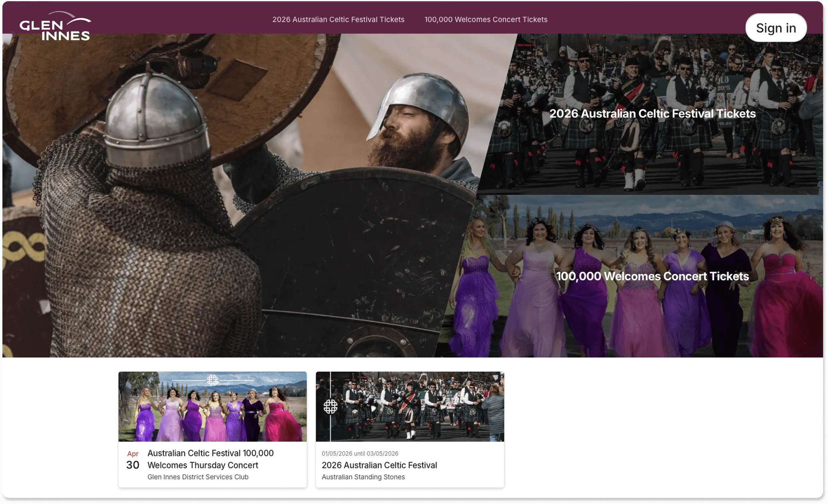This screenshot has width=828, height=504.
Task: Open the 2026 Australian Celtic Festival Tickets nav link
Action: [x=338, y=20]
